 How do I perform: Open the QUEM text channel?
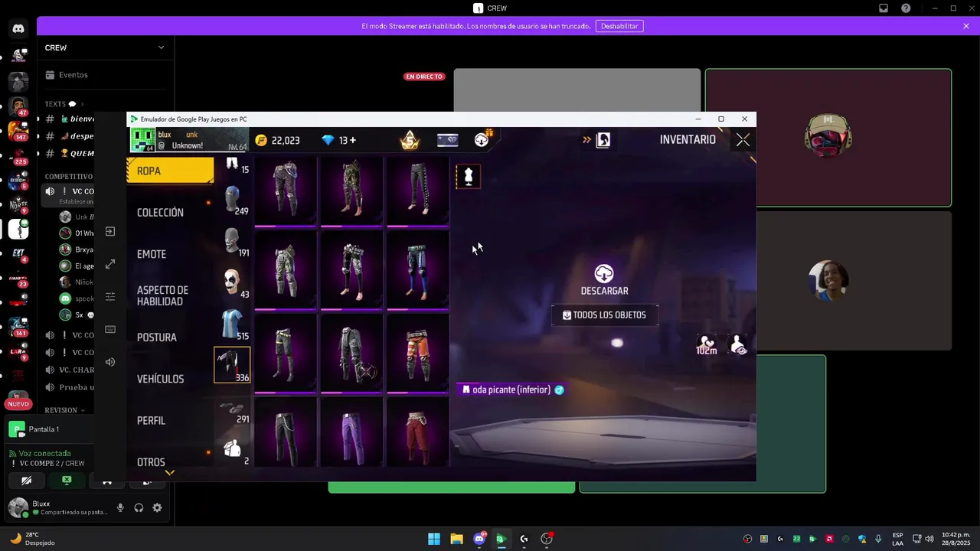(70, 153)
